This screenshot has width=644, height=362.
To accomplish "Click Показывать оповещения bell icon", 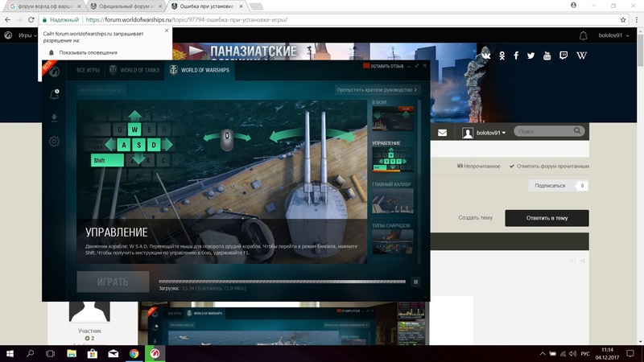I will [x=52, y=52].
